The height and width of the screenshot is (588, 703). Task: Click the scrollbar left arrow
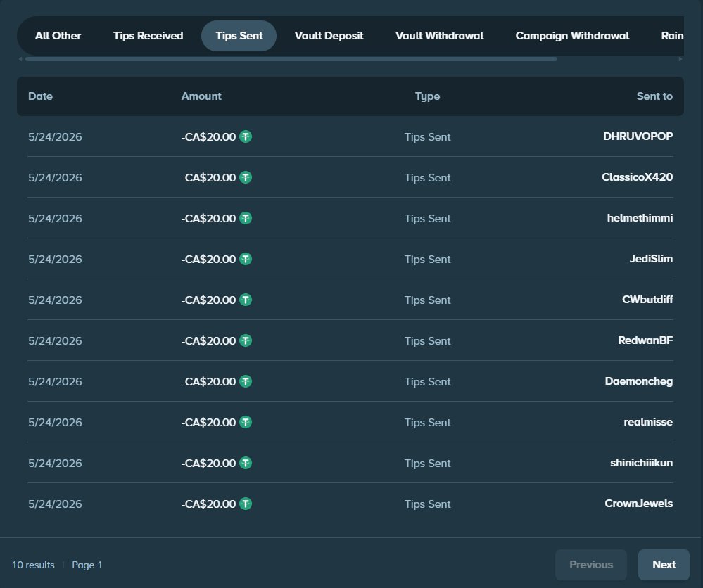tap(20, 59)
